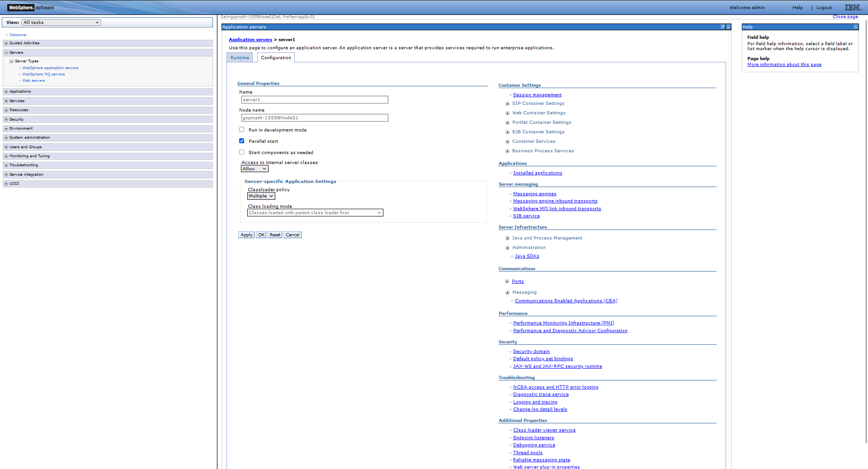Open Security domain link
Image resolution: width=868 pixels, height=469 pixels.
[531, 352]
